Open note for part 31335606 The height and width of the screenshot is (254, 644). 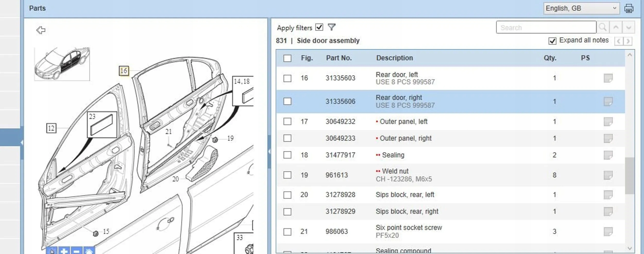tap(608, 101)
